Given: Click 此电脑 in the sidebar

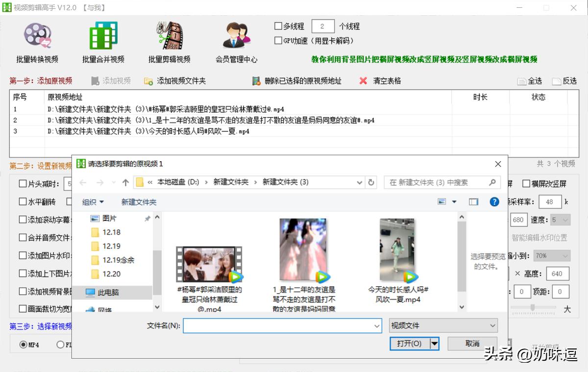Looking at the screenshot, I should tap(108, 293).
